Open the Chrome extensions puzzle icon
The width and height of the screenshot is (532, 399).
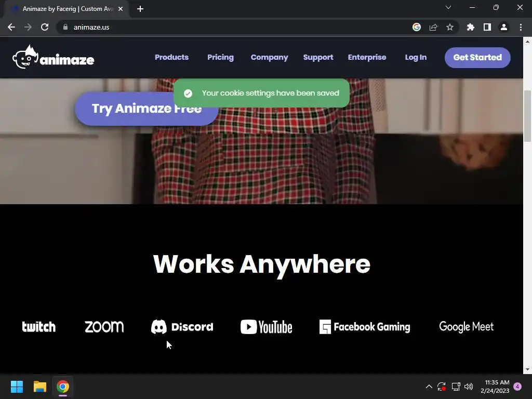click(x=470, y=27)
